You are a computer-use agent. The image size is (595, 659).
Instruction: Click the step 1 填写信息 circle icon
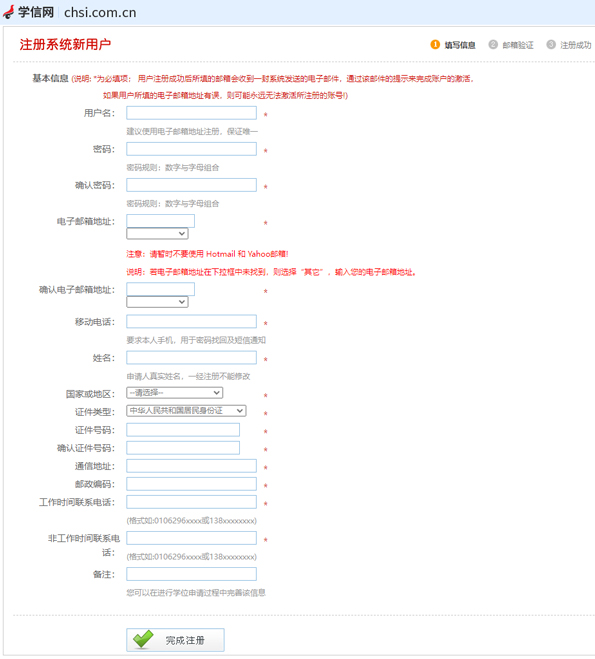pos(435,45)
